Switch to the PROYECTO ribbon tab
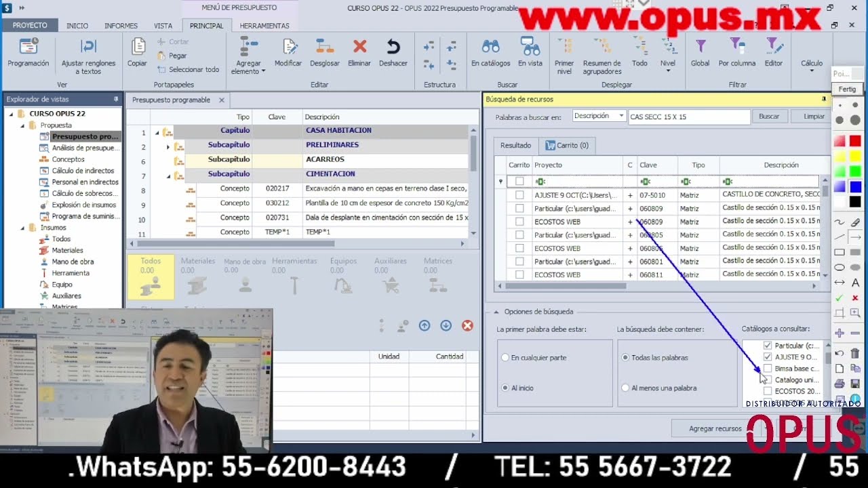The height and width of the screenshot is (488, 868). (x=30, y=25)
